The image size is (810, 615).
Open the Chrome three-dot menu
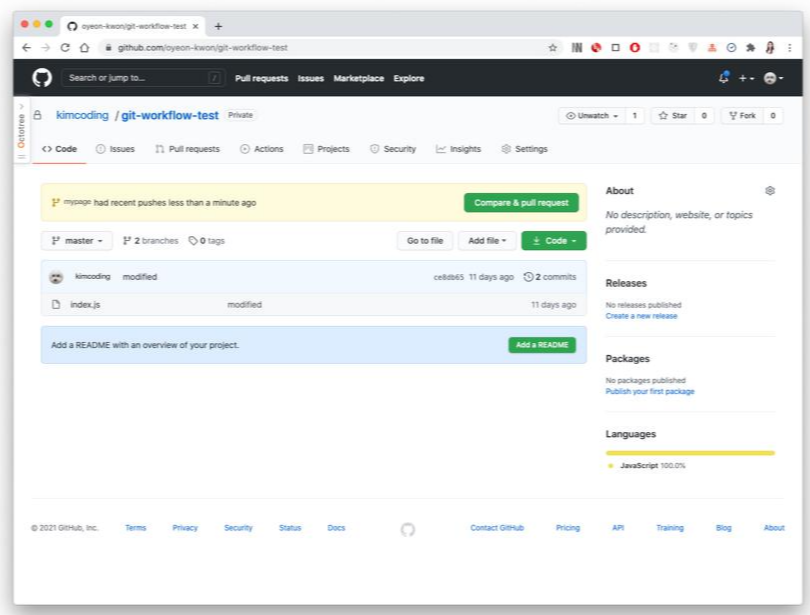pyautogui.click(x=789, y=48)
